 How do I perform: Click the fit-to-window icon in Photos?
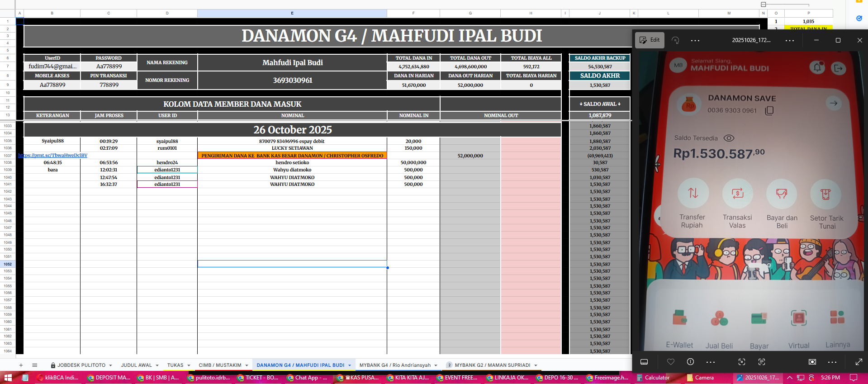tap(812, 362)
